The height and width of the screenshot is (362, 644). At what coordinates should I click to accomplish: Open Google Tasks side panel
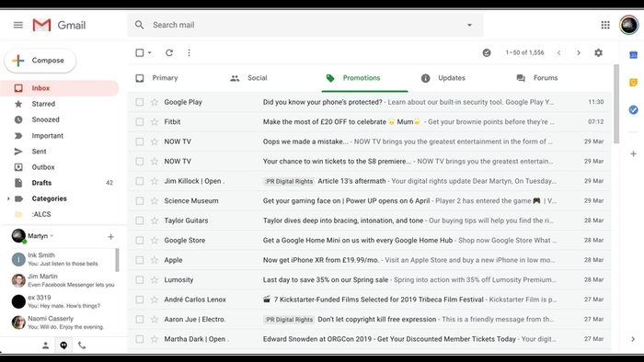633,110
